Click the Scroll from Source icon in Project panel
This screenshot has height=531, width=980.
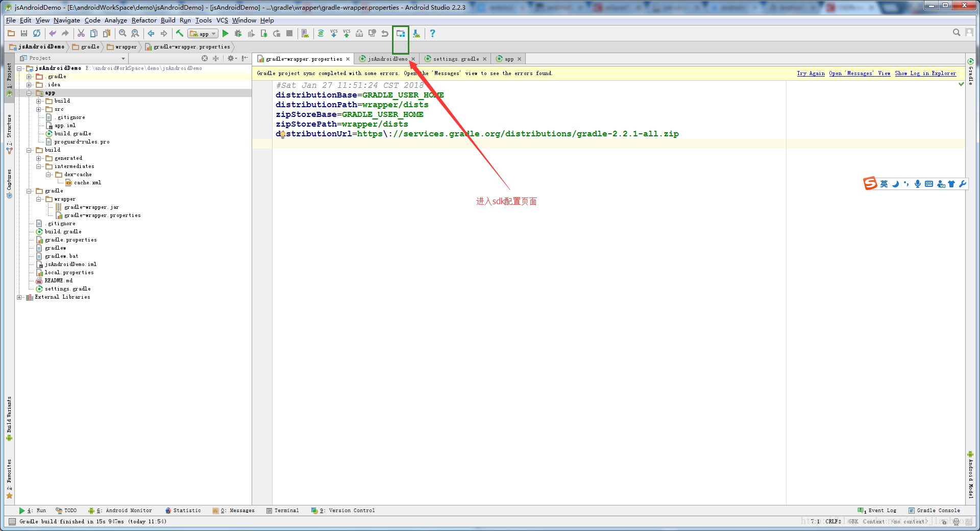[x=205, y=58]
